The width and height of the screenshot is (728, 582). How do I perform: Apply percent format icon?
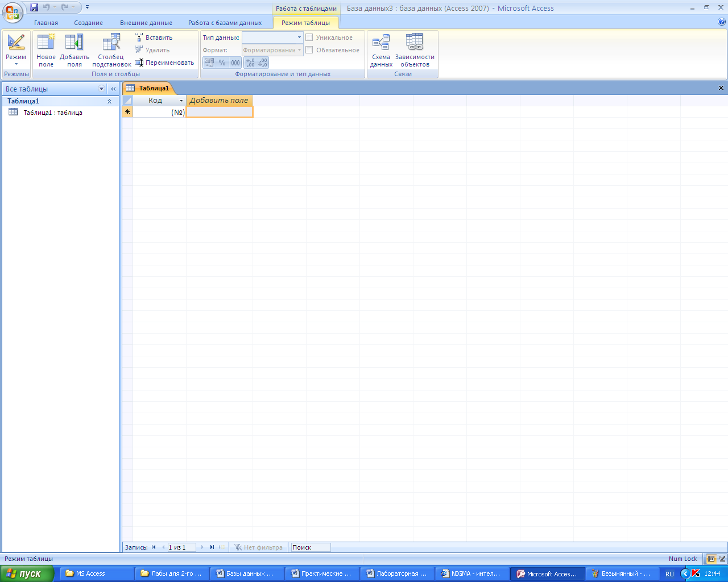click(x=222, y=63)
